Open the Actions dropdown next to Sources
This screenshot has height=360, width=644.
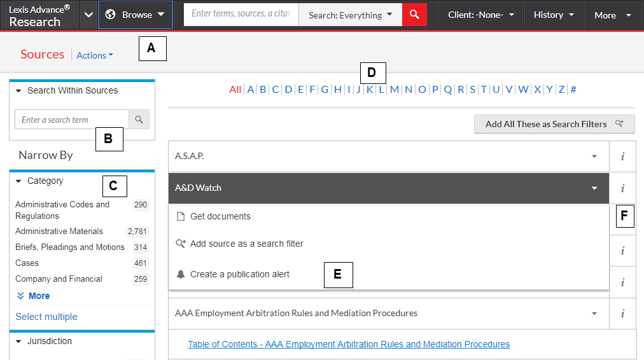click(x=95, y=55)
